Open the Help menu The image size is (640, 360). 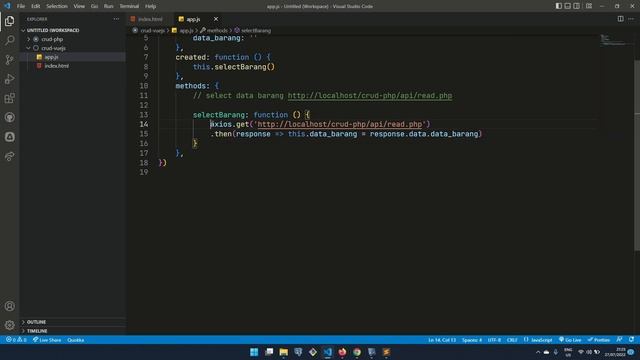(150, 6)
